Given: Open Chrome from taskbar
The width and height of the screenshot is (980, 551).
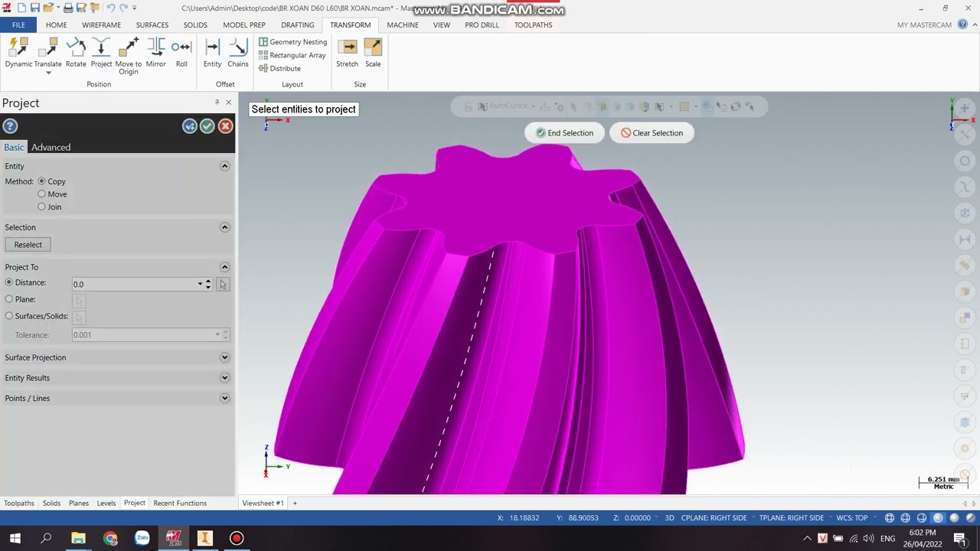Looking at the screenshot, I should [x=110, y=538].
